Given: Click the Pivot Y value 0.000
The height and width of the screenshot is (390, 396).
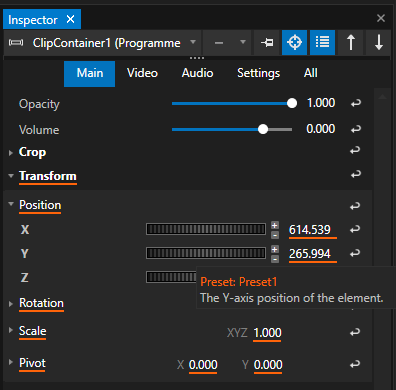Looking at the screenshot, I should click(268, 365).
